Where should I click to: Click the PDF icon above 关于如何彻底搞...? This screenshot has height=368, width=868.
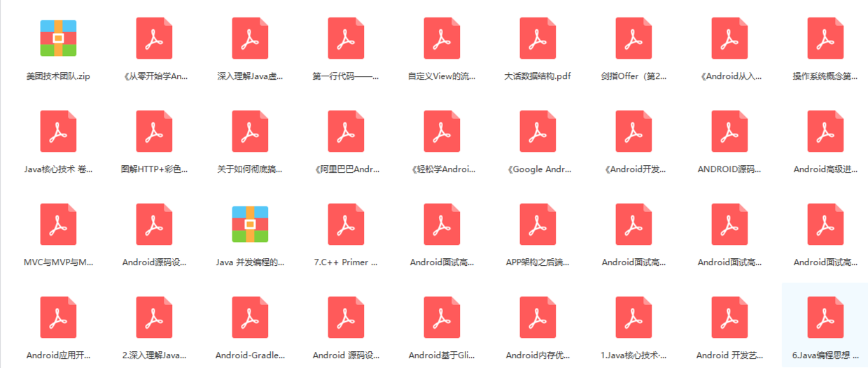point(250,131)
